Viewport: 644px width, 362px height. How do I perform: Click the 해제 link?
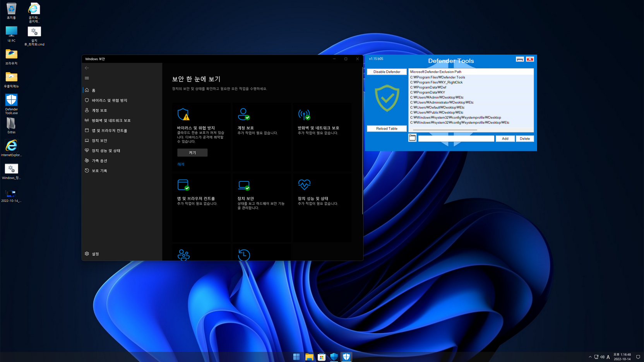tap(181, 164)
